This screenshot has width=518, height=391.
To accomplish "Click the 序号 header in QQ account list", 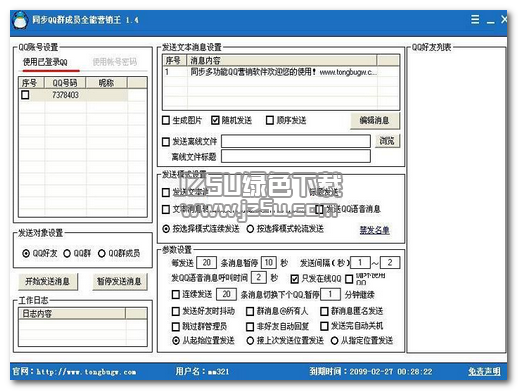I will pos(32,83).
